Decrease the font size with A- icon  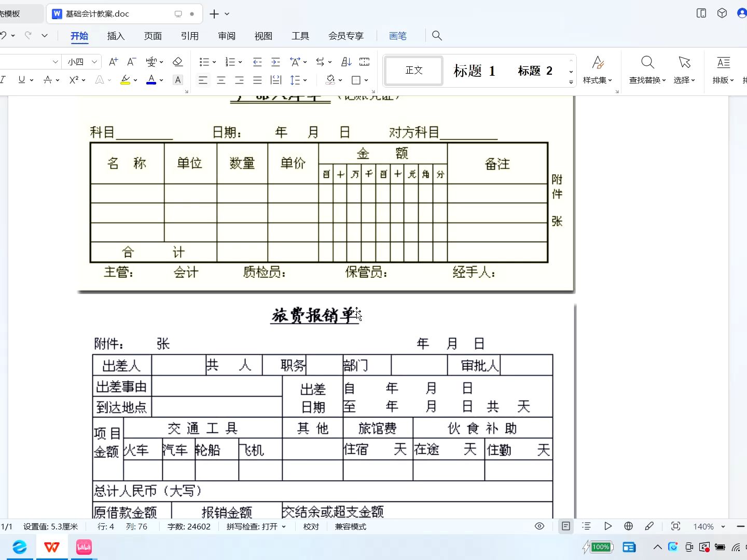132,62
